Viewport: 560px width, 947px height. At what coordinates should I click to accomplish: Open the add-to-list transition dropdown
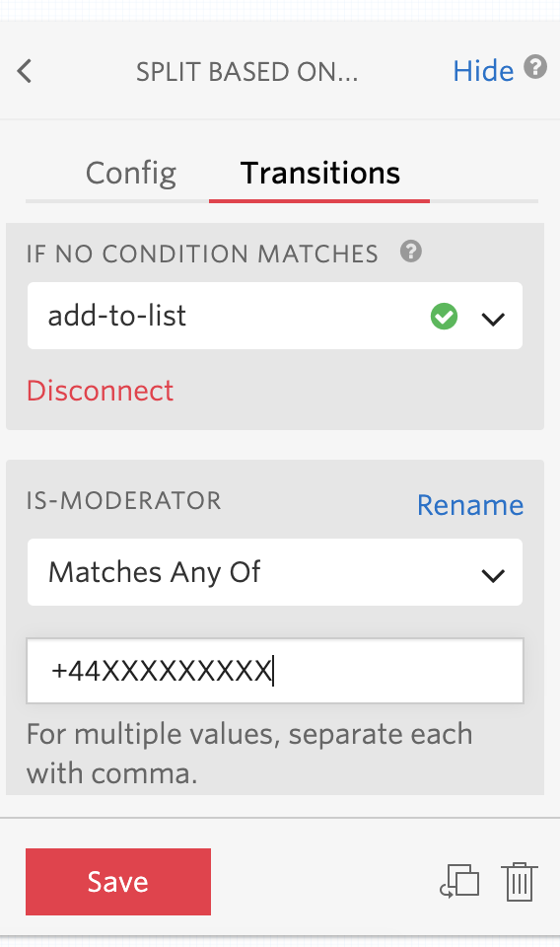(x=274, y=316)
